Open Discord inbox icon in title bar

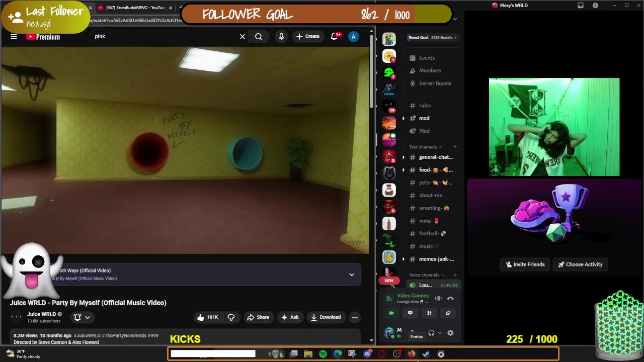(581, 5)
